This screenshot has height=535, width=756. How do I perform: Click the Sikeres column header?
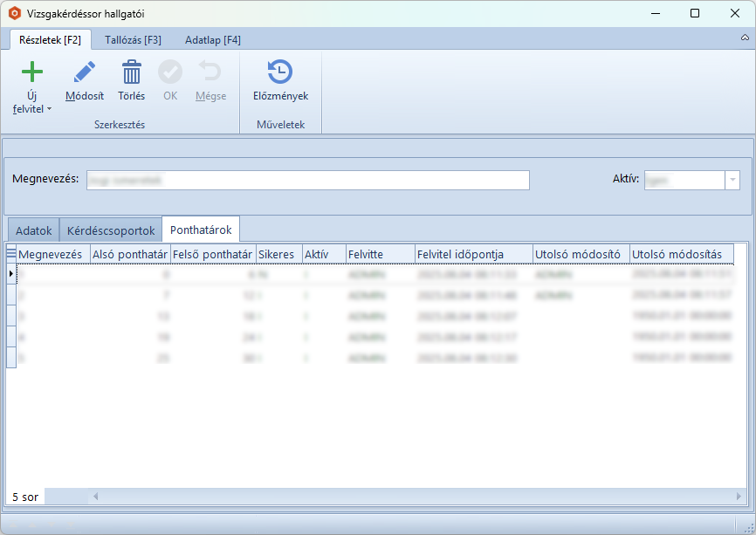[x=277, y=254]
